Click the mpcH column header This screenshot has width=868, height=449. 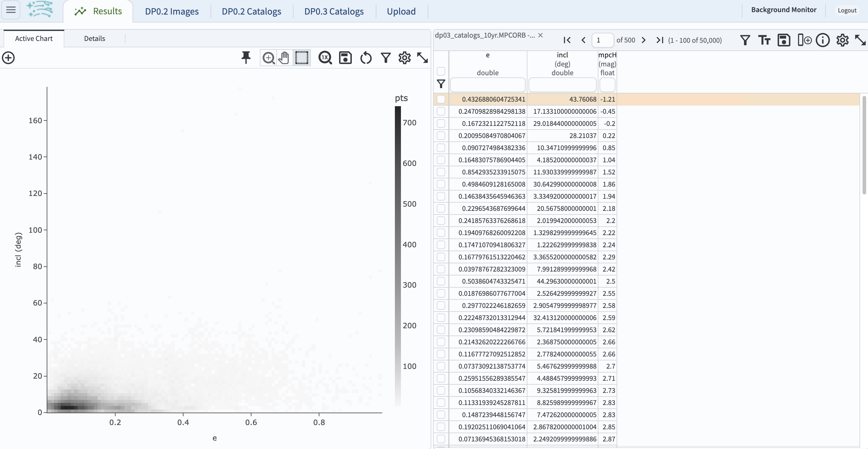click(607, 64)
